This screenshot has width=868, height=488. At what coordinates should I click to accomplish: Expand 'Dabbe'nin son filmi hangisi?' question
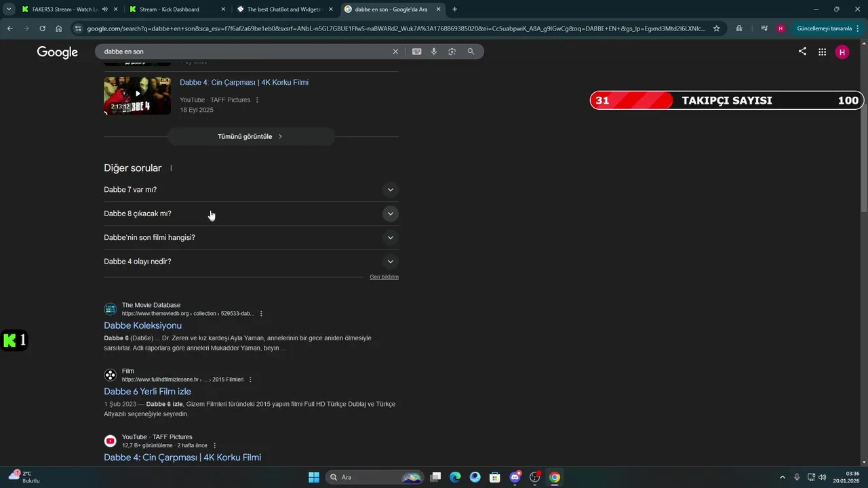(x=251, y=237)
